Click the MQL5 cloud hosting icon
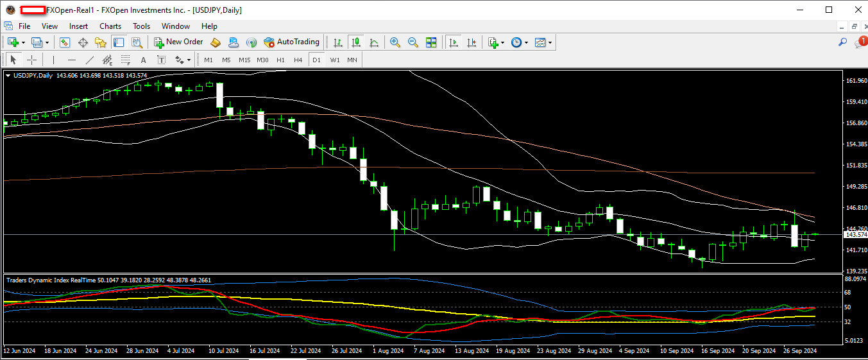 (x=234, y=42)
